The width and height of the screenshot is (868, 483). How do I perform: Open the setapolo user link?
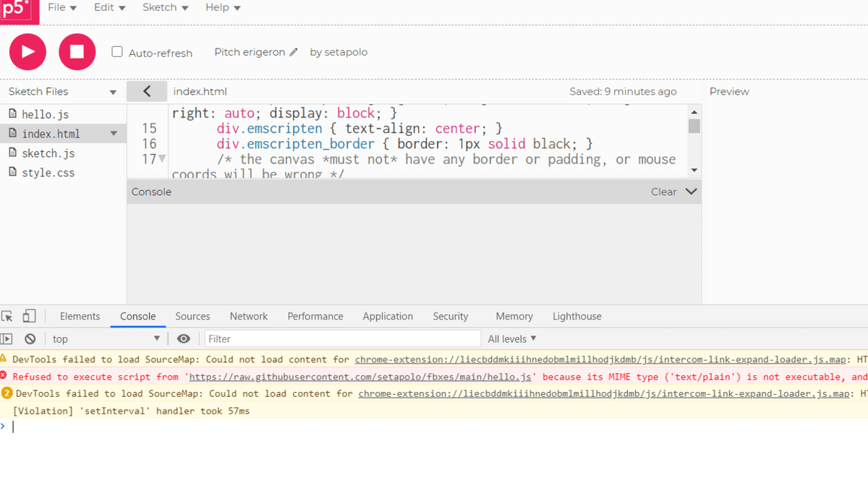pos(345,52)
